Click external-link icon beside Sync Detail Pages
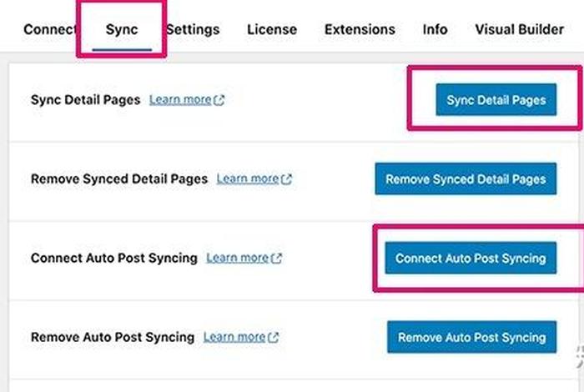 coord(219,100)
